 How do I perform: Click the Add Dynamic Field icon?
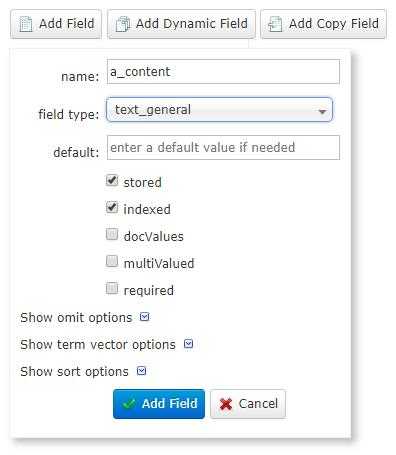point(123,24)
